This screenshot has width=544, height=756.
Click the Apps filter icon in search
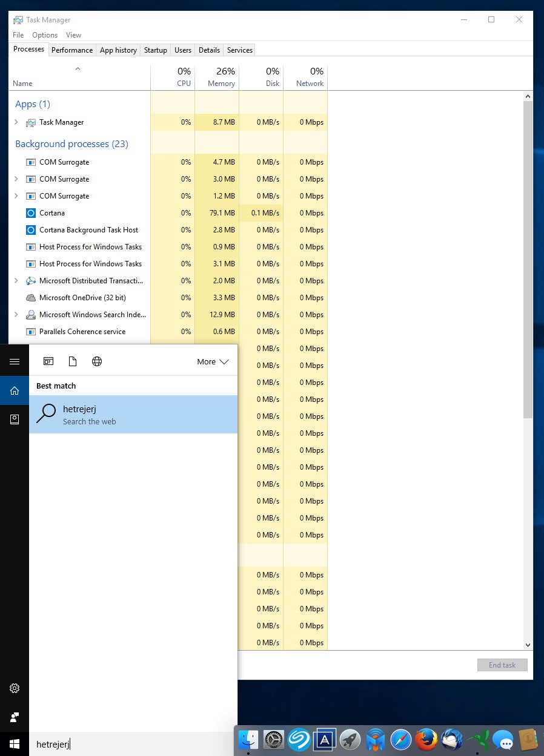coord(48,361)
